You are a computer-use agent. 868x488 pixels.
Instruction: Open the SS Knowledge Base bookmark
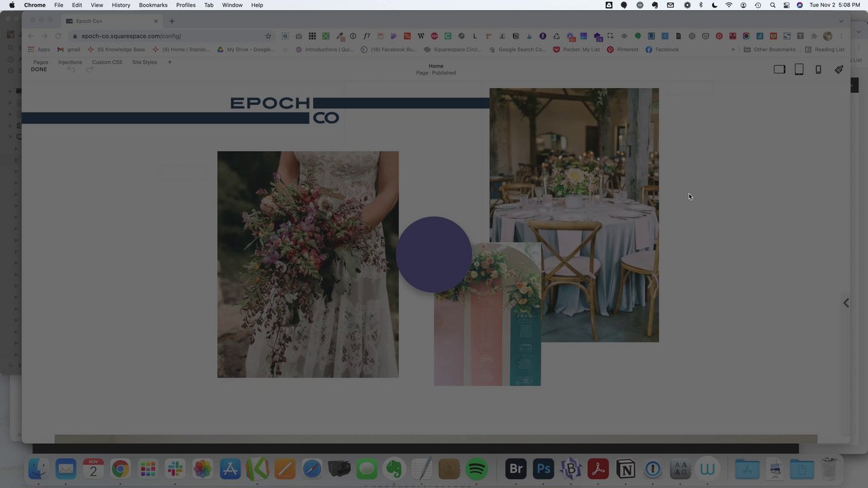(x=116, y=49)
